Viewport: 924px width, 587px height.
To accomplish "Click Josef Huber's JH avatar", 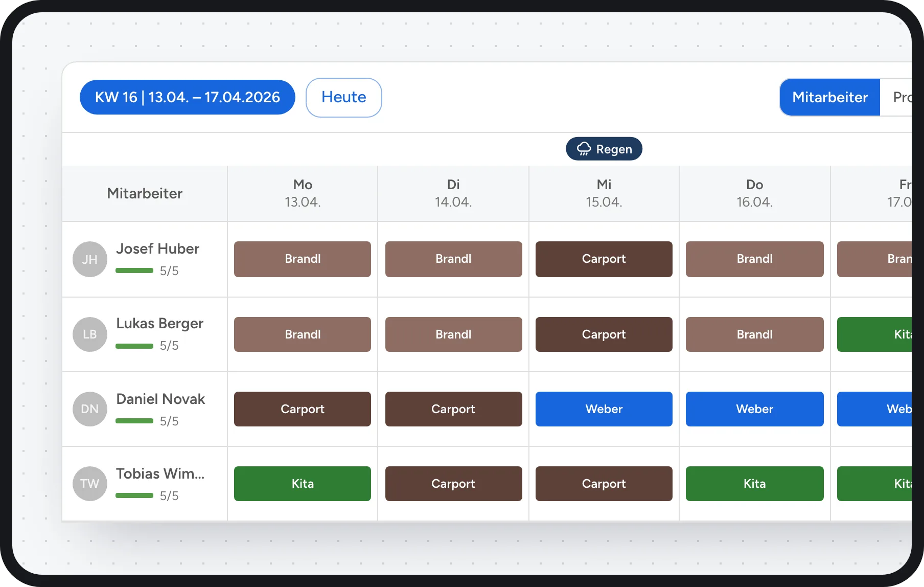I will [x=90, y=259].
